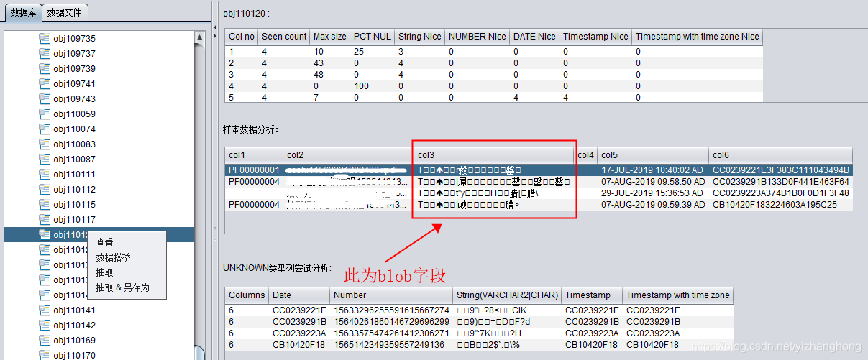This screenshot has height=360, width=868.
Task: Click the Max size column header
Action: tap(330, 36)
